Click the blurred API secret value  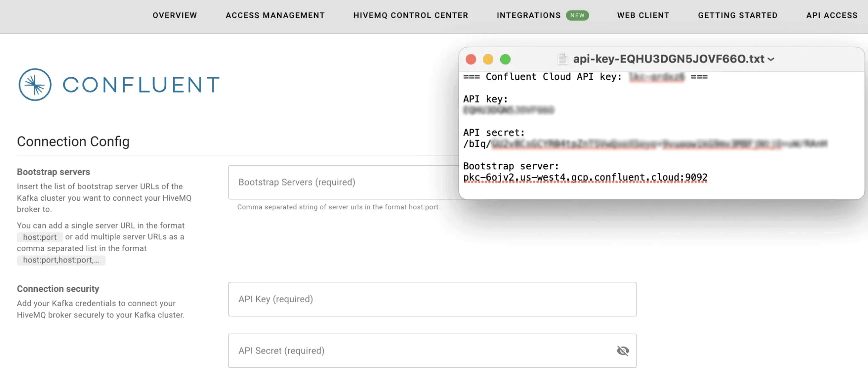point(659,144)
